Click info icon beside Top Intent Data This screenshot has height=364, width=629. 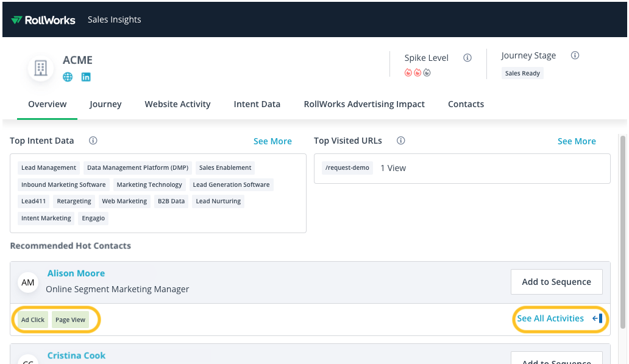pyautogui.click(x=93, y=141)
